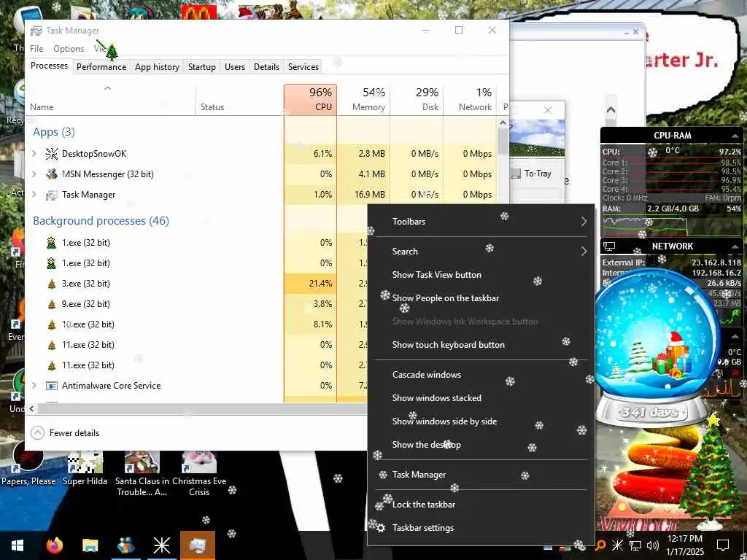
Task: Open File Explorer from the taskbar
Action: [90, 545]
